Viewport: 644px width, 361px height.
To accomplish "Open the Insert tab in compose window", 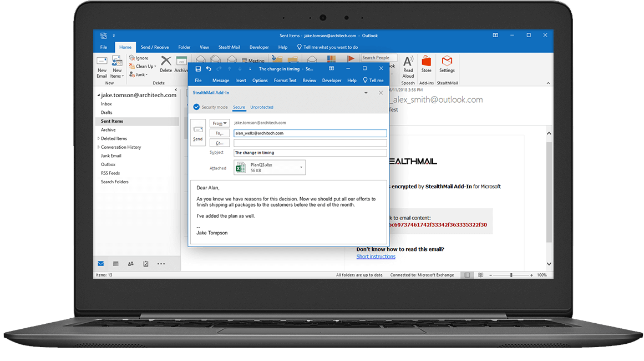I will [x=241, y=81].
